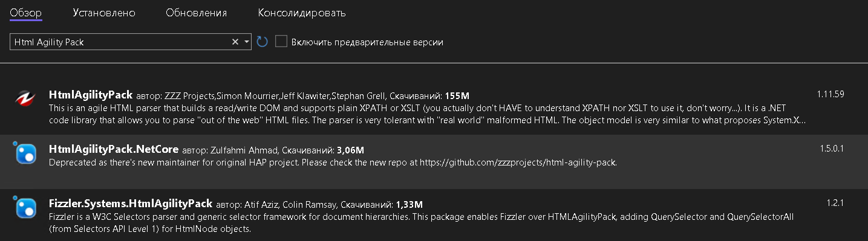Select the Обзор tab

pyautogui.click(x=26, y=13)
